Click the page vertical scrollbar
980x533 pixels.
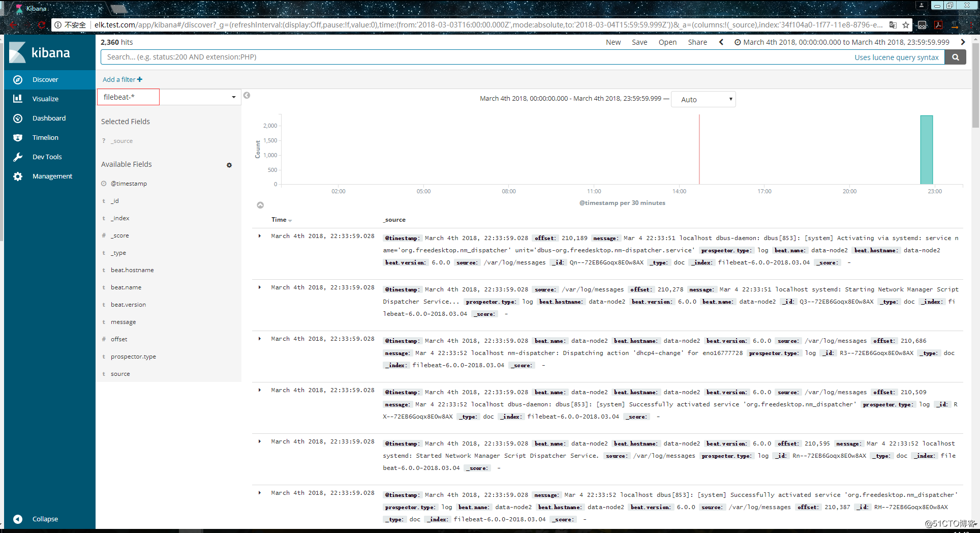(975, 86)
